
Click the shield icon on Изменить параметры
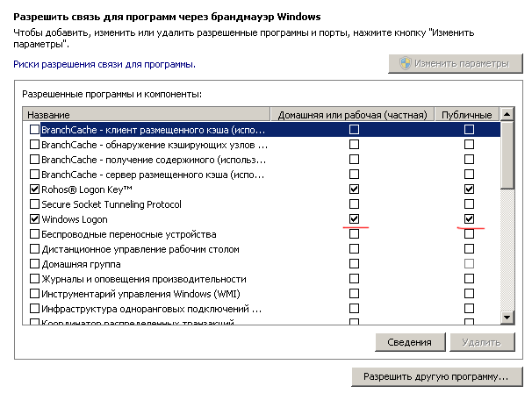[405, 63]
